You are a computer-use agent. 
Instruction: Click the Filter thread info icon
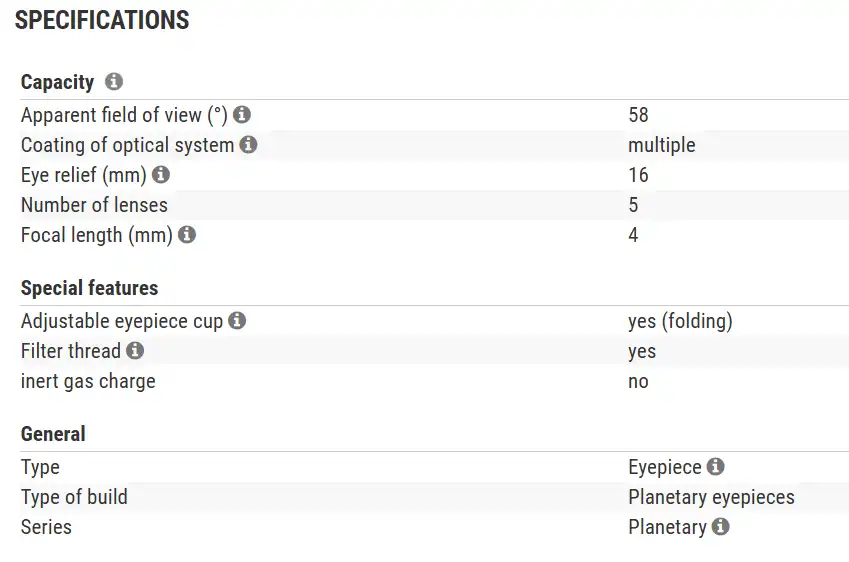tap(135, 351)
